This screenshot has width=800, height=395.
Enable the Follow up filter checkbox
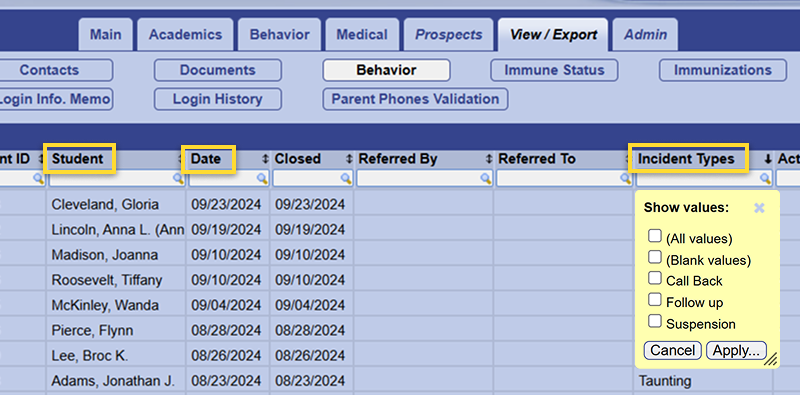(x=655, y=300)
